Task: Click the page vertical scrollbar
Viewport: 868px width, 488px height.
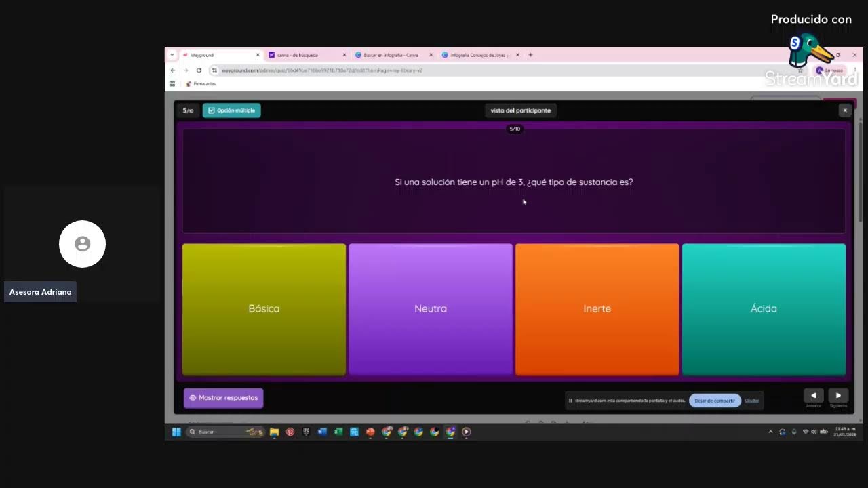Action: pos(861,171)
